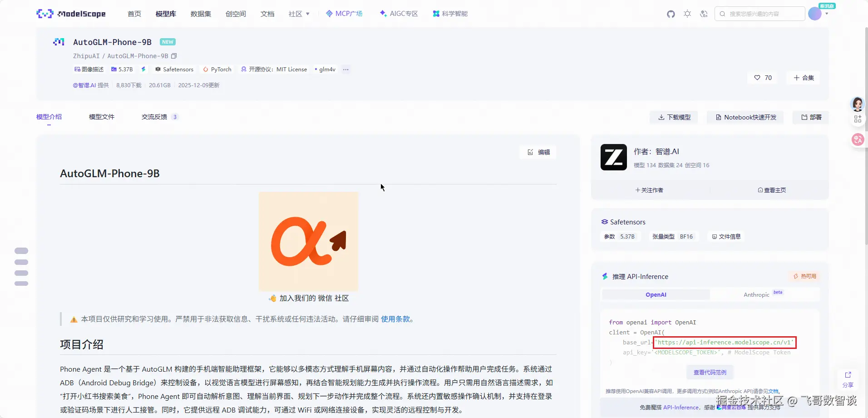Click the 部署 button

pyautogui.click(x=811, y=117)
